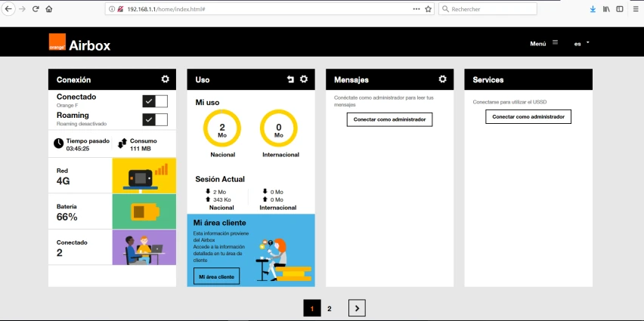The height and width of the screenshot is (321, 644).
Task: Click the insecure connection padlock icon
Action: point(120,9)
